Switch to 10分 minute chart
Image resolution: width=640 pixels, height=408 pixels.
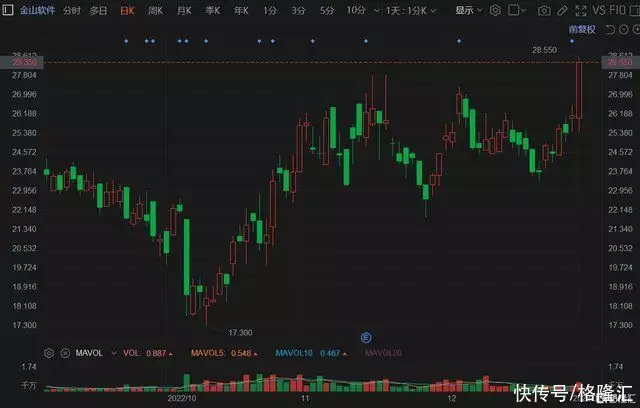tap(356, 11)
